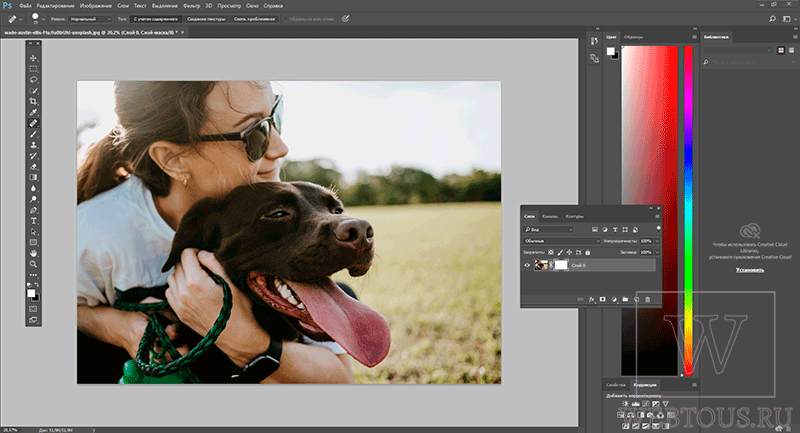Viewport: 800px width, 433px height.
Task: Select the Hand tool
Action: (33, 253)
